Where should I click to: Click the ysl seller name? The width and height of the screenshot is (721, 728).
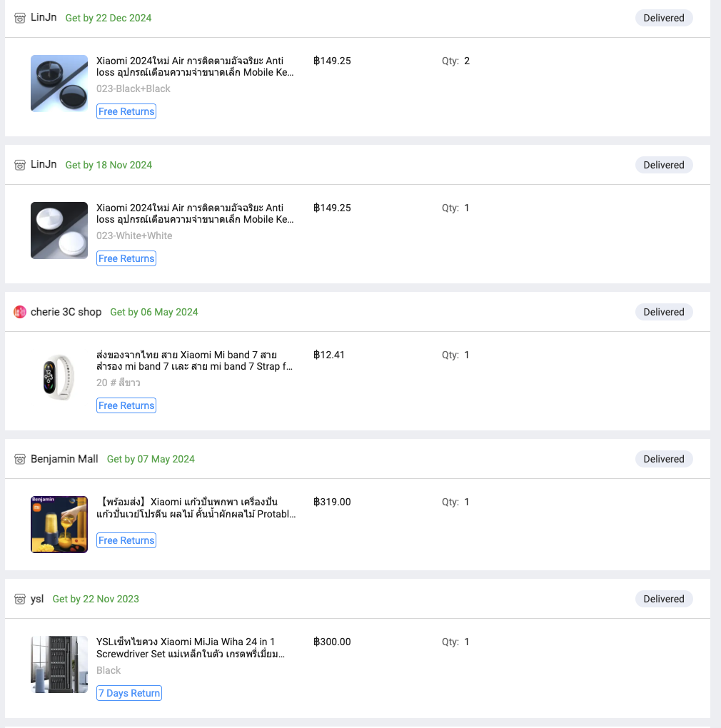[37, 599]
